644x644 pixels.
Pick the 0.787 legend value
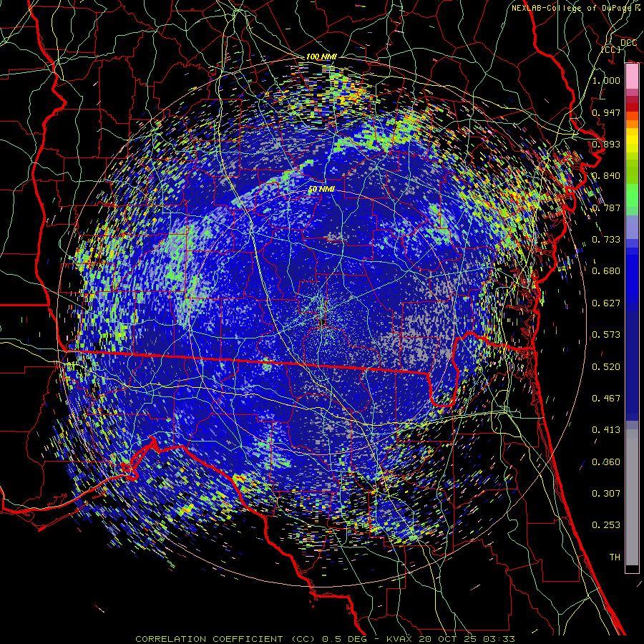606,208
